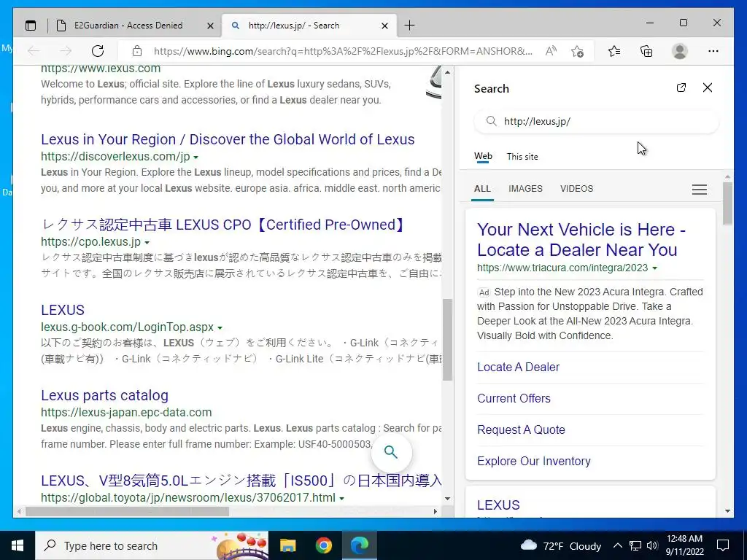Click Current Offers link
This screenshot has width=747, height=560.
coord(514,399)
